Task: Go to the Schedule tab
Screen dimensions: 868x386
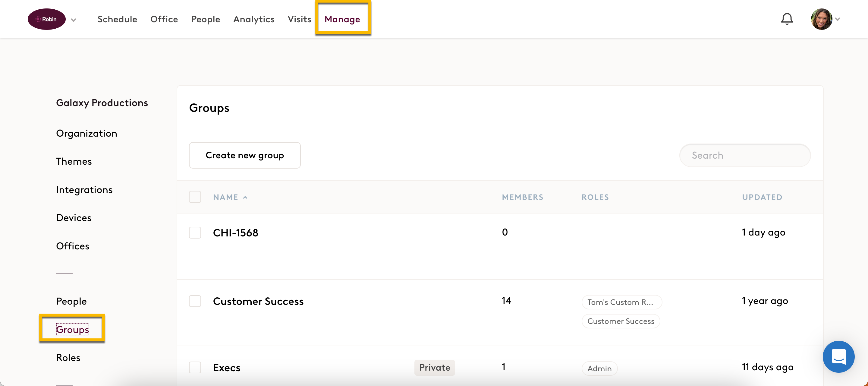Action: [117, 19]
